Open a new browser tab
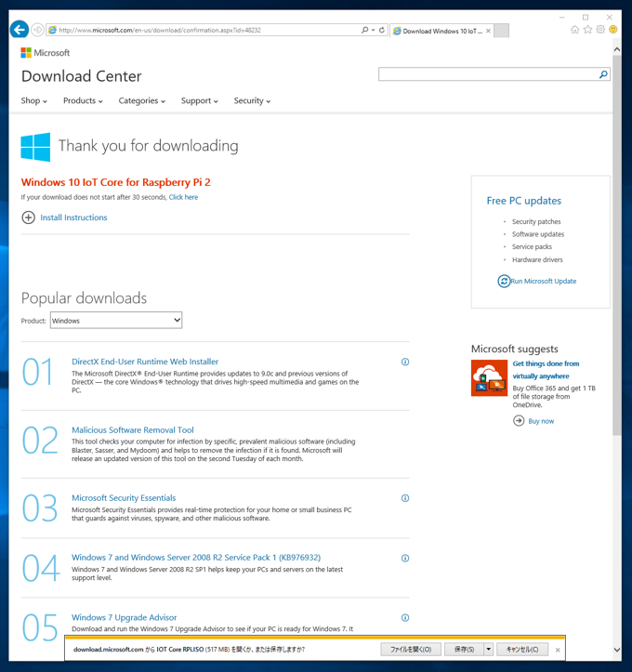The width and height of the screenshot is (632, 672). pos(501,31)
